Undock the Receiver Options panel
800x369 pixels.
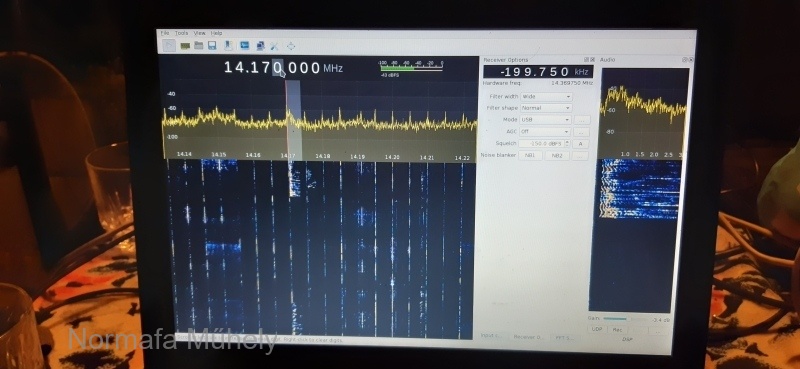pyautogui.click(x=587, y=60)
